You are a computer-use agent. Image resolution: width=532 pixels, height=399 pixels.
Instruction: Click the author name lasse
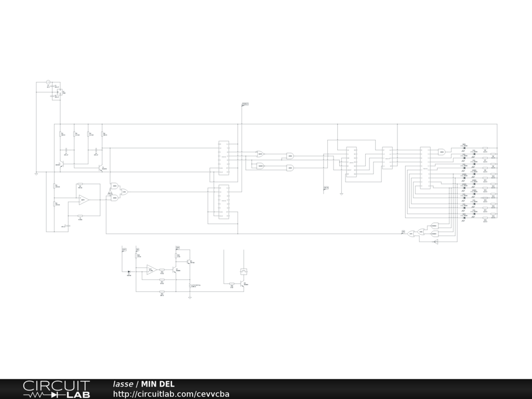(123, 384)
